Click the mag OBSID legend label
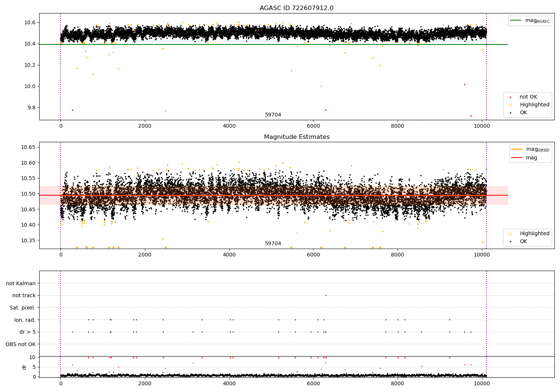 click(538, 149)
